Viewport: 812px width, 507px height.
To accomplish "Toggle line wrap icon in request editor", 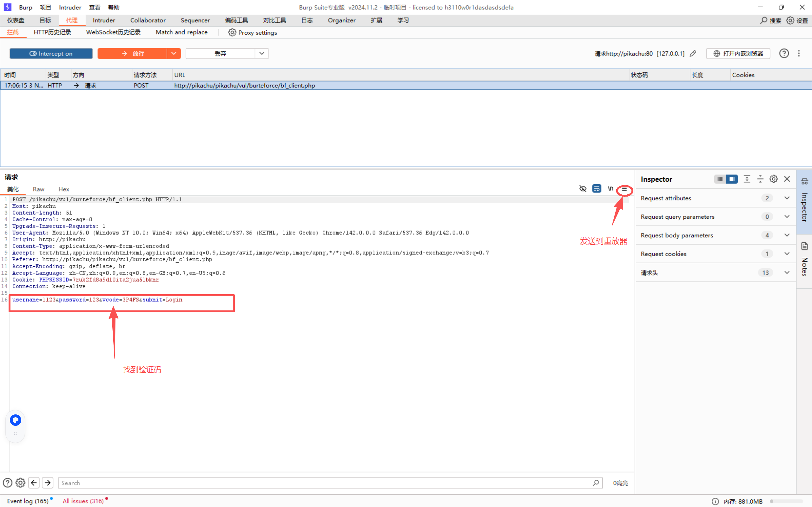I will (597, 188).
